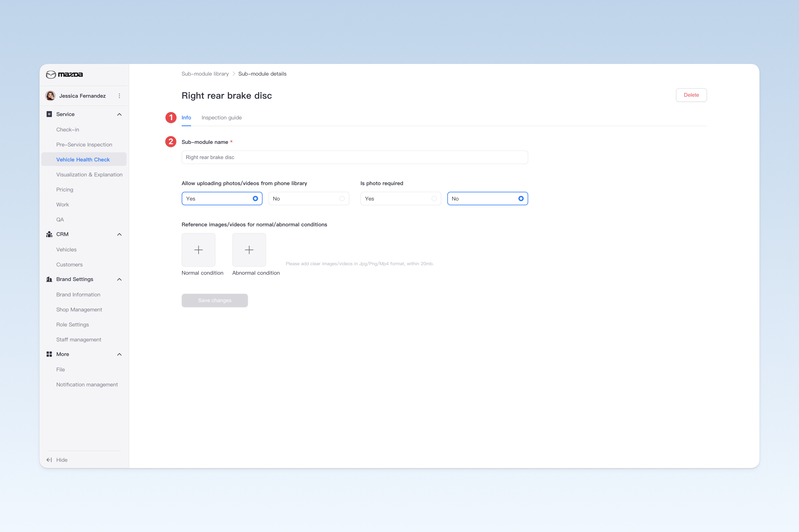Collapse the Brand Settings chevron
The image size is (799, 532).
pos(119,280)
